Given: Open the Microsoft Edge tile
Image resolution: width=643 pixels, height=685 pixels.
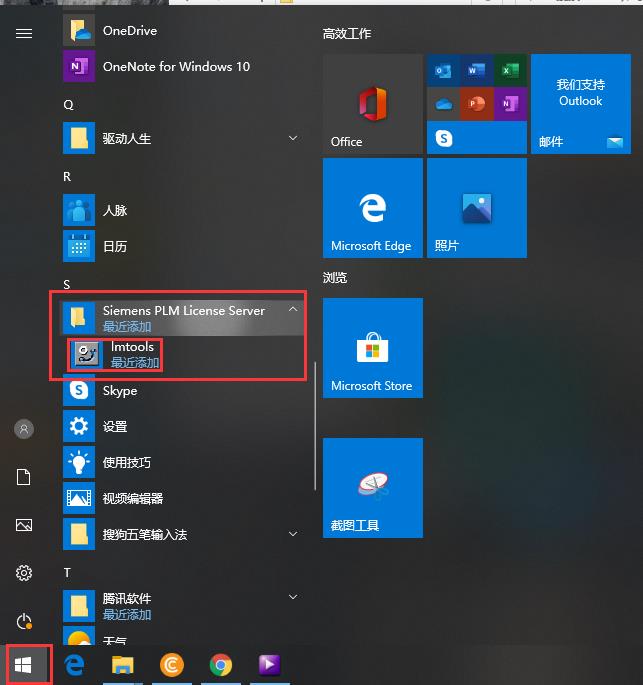Looking at the screenshot, I should [x=373, y=208].
